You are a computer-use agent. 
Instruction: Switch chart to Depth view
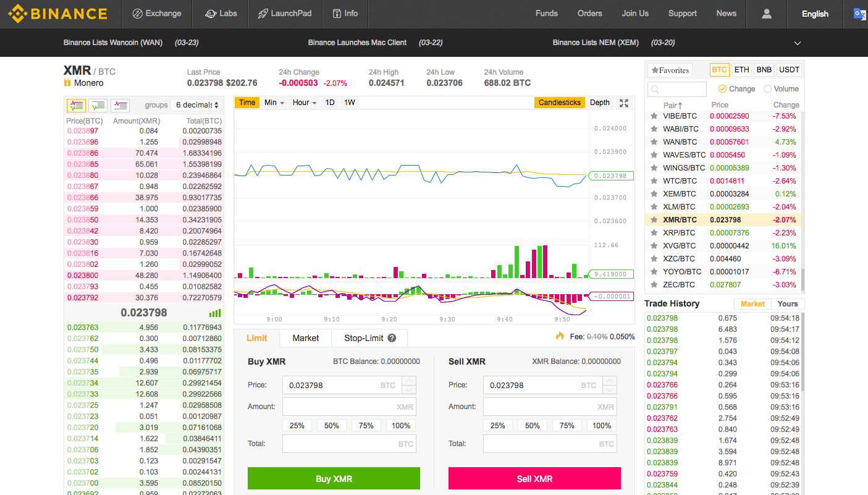[600, 103]
